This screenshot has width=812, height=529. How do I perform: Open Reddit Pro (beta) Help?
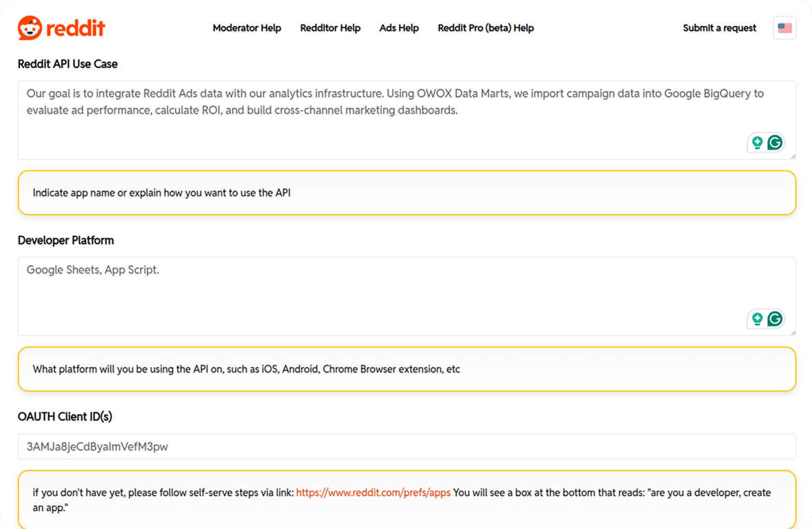[x=485, y=28]
